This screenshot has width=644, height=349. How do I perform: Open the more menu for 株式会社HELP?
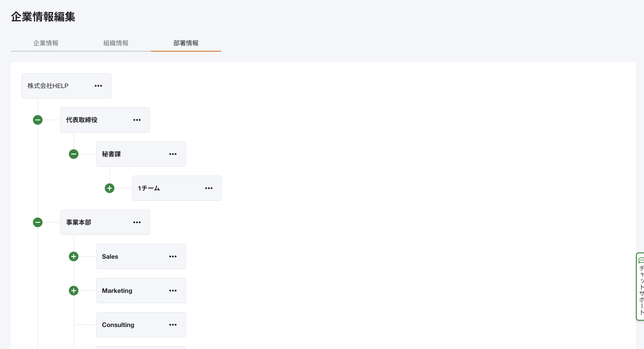98,86
